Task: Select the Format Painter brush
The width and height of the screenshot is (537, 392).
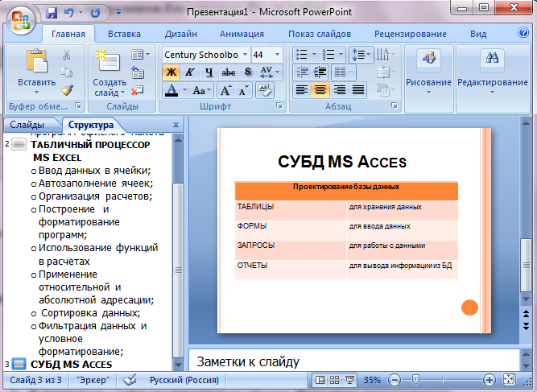Action: tap(67, 90)
